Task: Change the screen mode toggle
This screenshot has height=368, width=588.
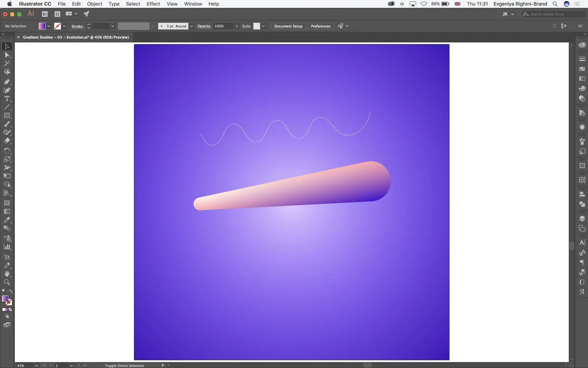Action: click(7, 325)
